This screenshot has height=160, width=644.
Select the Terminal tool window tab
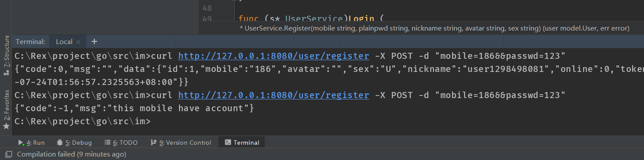click(x=242, y=143)
